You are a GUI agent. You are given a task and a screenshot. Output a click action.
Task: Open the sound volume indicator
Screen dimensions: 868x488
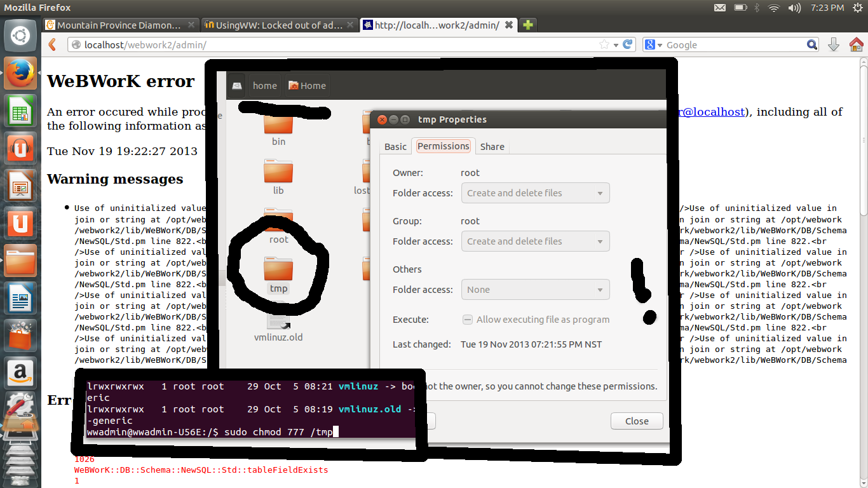794,8
